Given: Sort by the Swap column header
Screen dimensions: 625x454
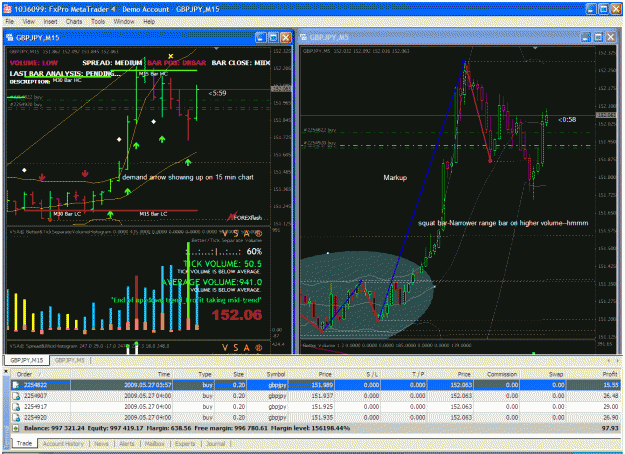Looking at the screenshot, I should point(541,374).
